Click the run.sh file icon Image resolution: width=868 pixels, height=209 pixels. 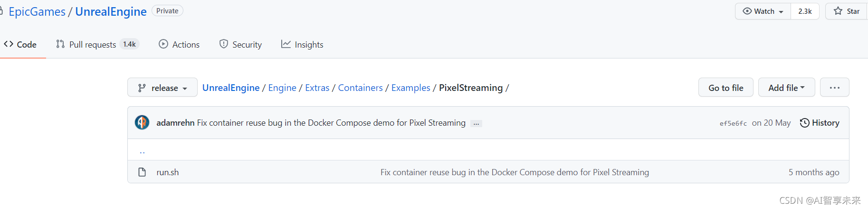tap(142, 172)
